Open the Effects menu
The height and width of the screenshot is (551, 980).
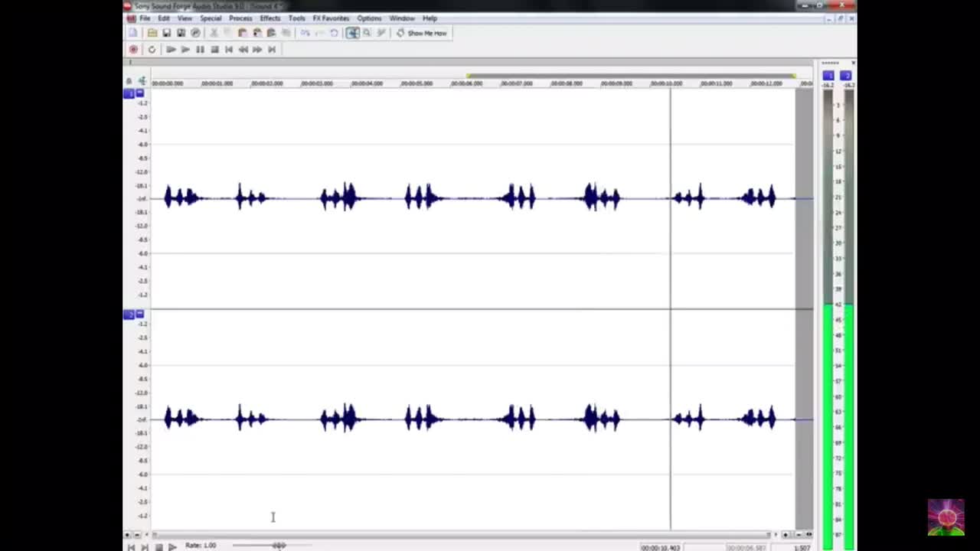pos(269,18)
